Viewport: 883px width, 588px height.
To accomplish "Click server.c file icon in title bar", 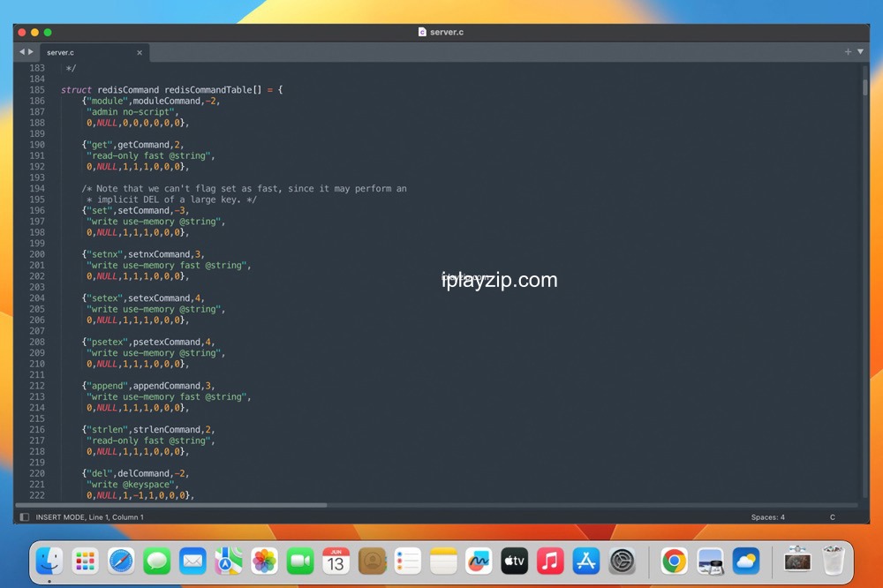I will [x=422, y=32].
